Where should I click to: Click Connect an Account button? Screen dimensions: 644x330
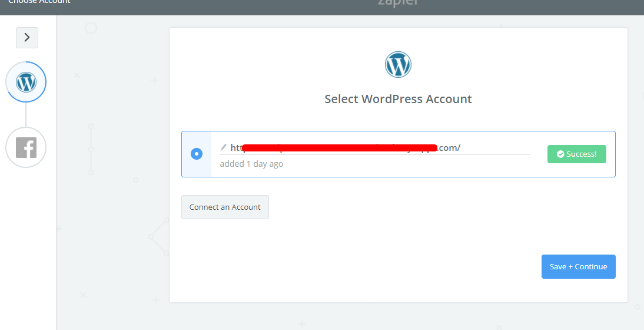click(x=225, y=207)
